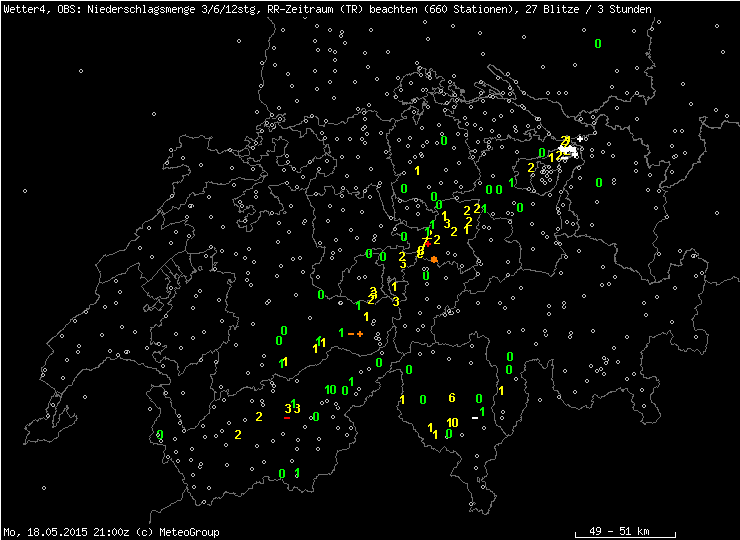Click the '27 Blitze / 3 Stunden' header text
Viewport: 740px width, 540px height.
tap(589, 9)
